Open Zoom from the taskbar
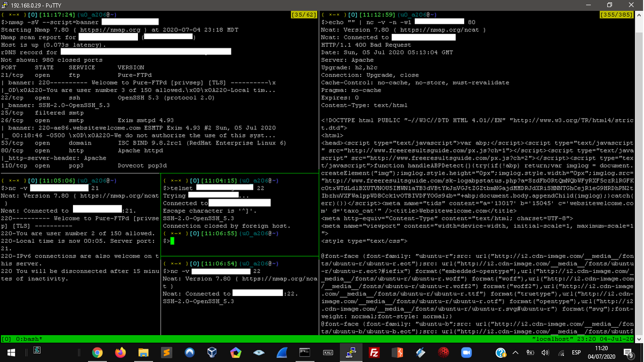 click(x=467, y=352)
